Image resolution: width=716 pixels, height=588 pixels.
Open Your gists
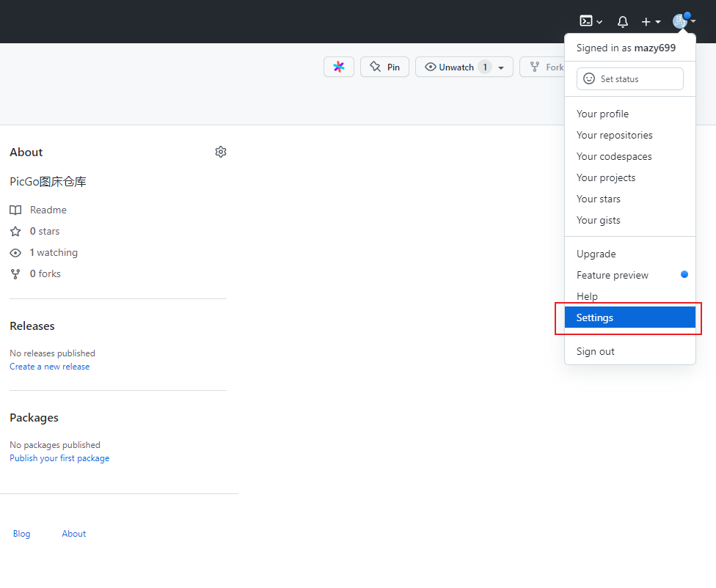pyautogui.click(x=630, y=220)
